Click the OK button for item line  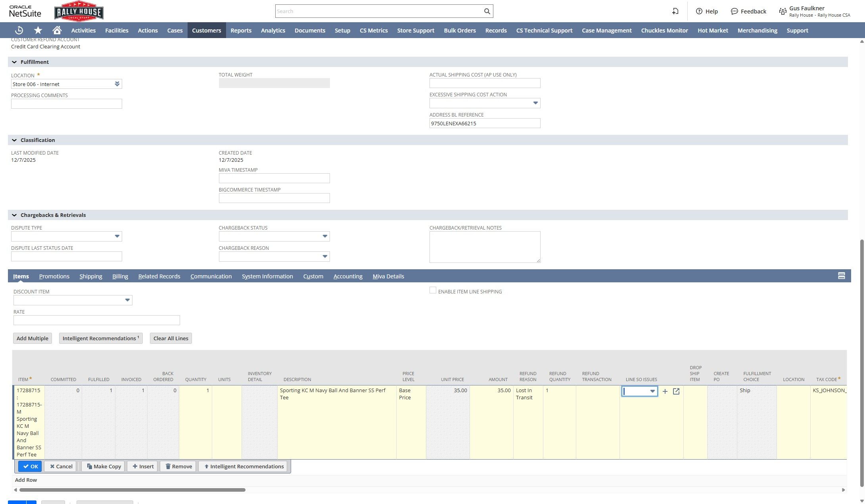30,466
